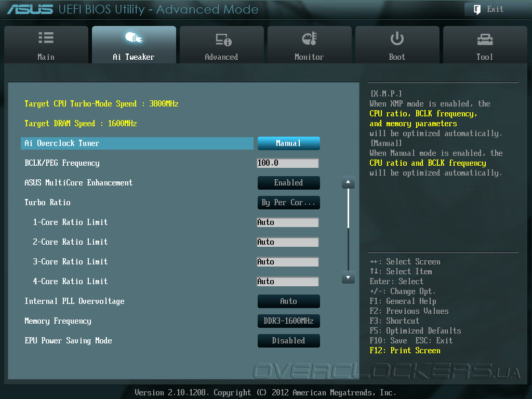Select the BCLK/PEG Frequency label
This screenshot has width=532, height=399.
point(62,163)
